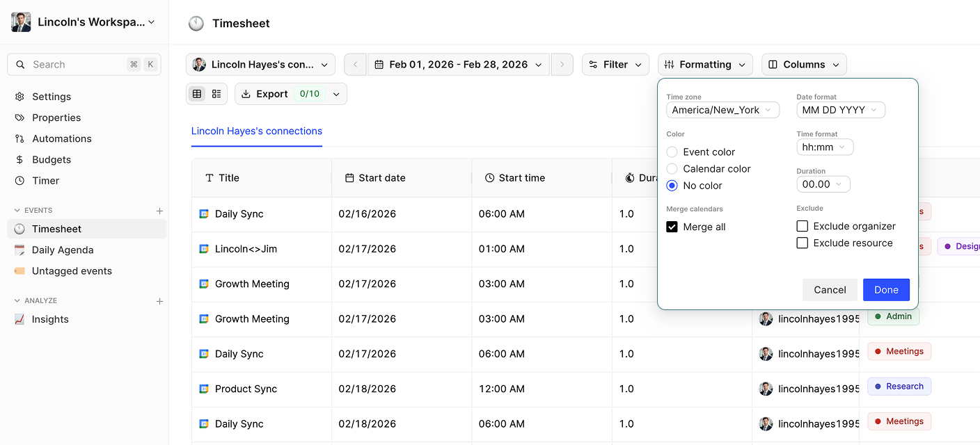
Task: Click the Meetings tag on 02/18/2026 Daily Sync row
Action: pos(899,421)
